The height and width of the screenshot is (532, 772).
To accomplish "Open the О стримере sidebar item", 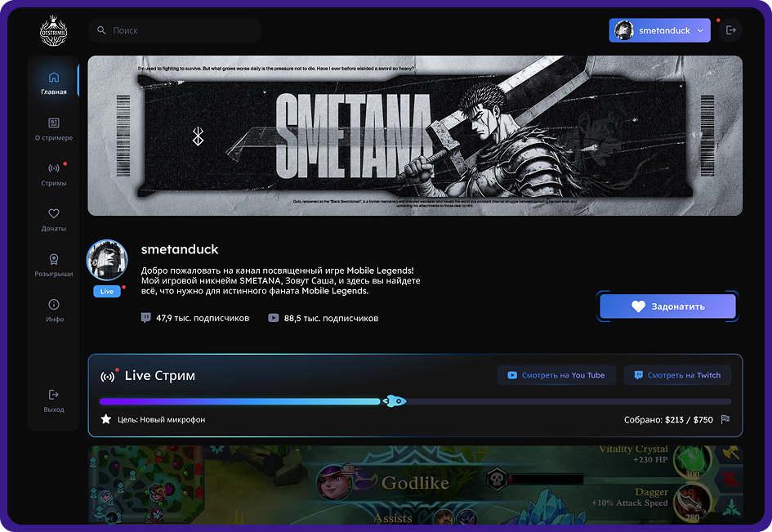I will click(x=54, y=128).
